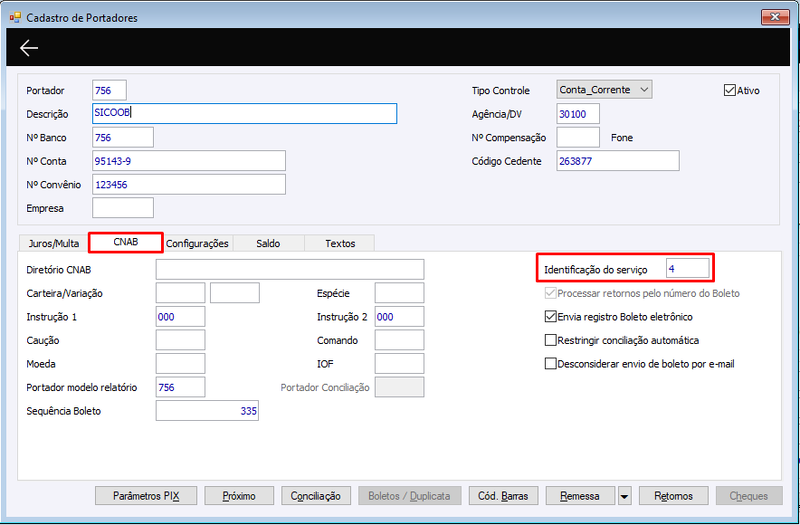Click the Portador modelo relatório field
This screenshot has width=800, height=525.
181,387
